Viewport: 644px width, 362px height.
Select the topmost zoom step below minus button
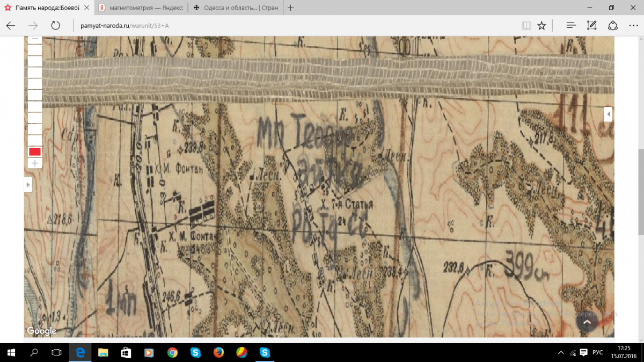(35, 49)
